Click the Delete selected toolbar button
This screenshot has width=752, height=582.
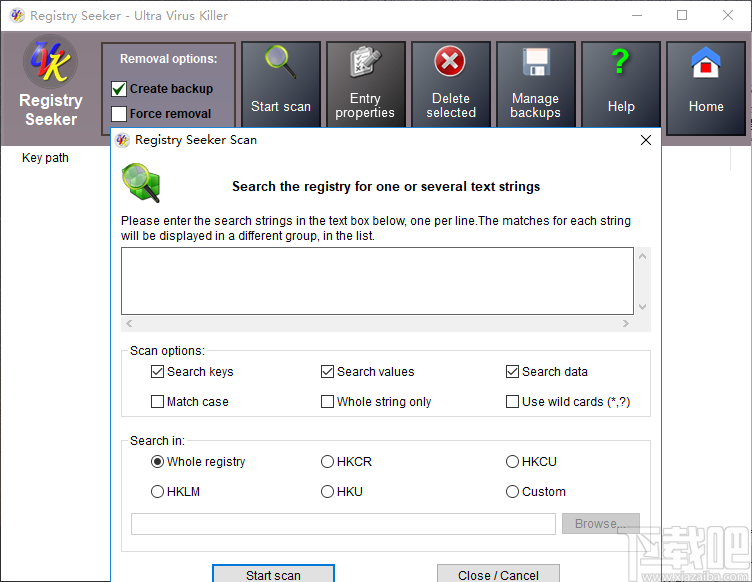tap(451, 84)
